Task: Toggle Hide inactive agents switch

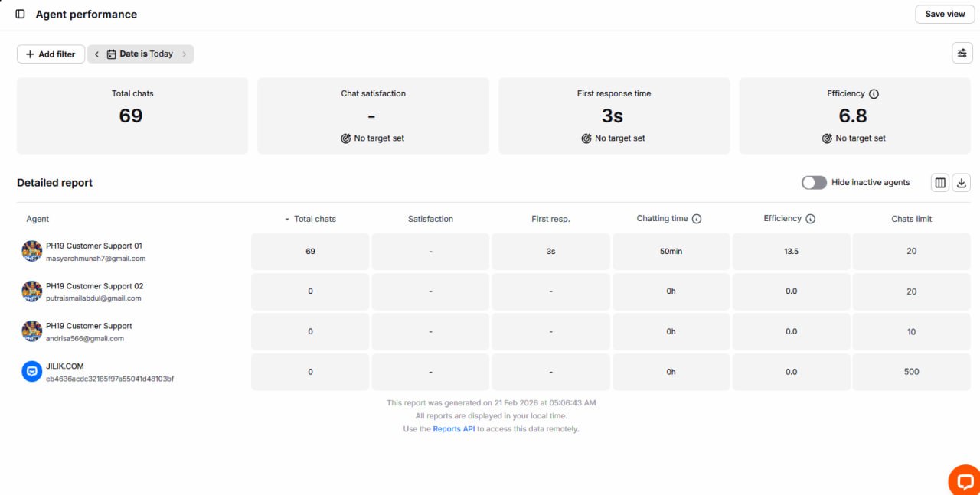Action: [814, 183]
